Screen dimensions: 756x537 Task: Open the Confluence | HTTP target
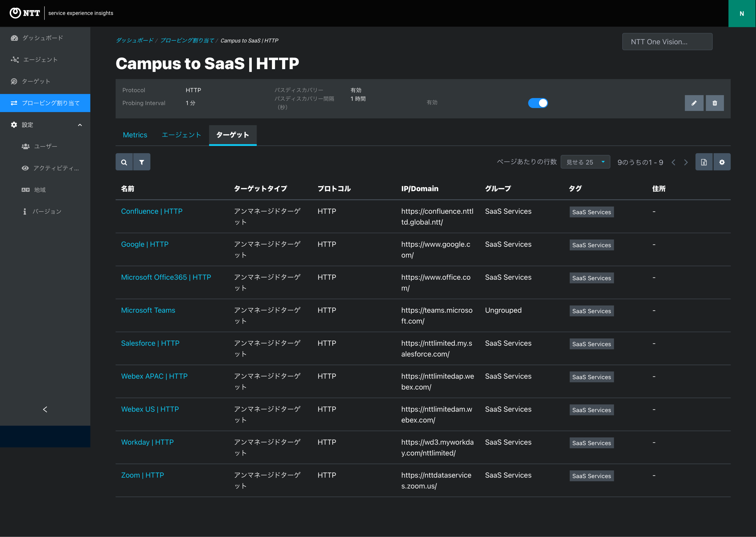152,211
